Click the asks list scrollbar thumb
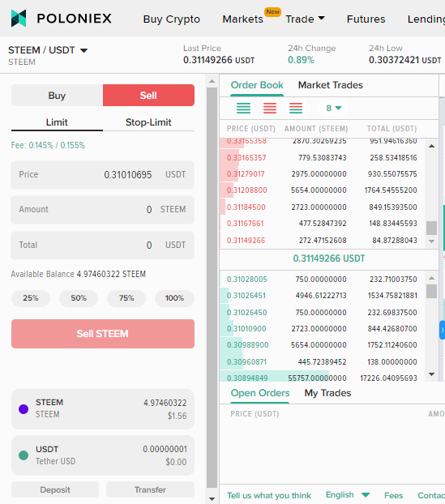Viewport: 445px width, 504px height. coord(431,229)
